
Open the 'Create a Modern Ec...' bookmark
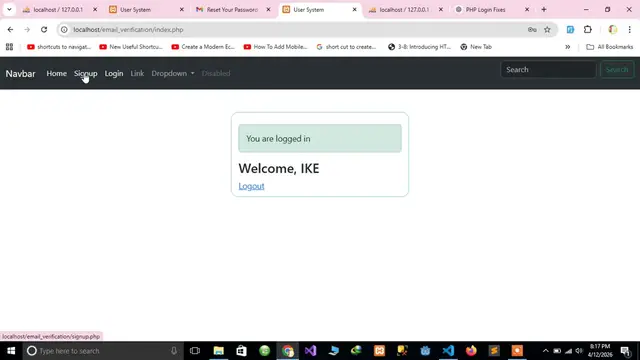(203, 47)
